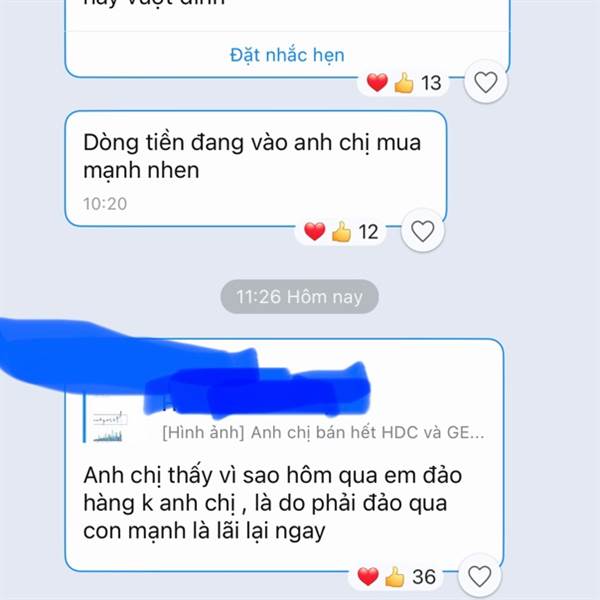Open thumbs-up reaction next to 36

(x=395, y=576)
